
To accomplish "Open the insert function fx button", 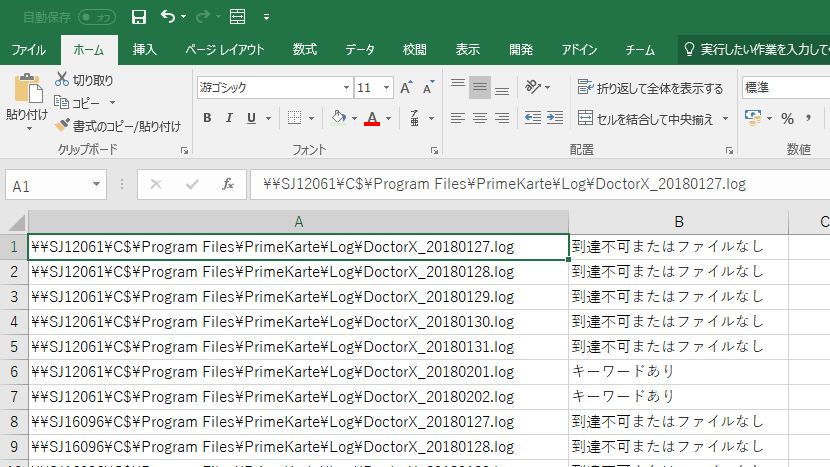I will (x=228, y=184).
